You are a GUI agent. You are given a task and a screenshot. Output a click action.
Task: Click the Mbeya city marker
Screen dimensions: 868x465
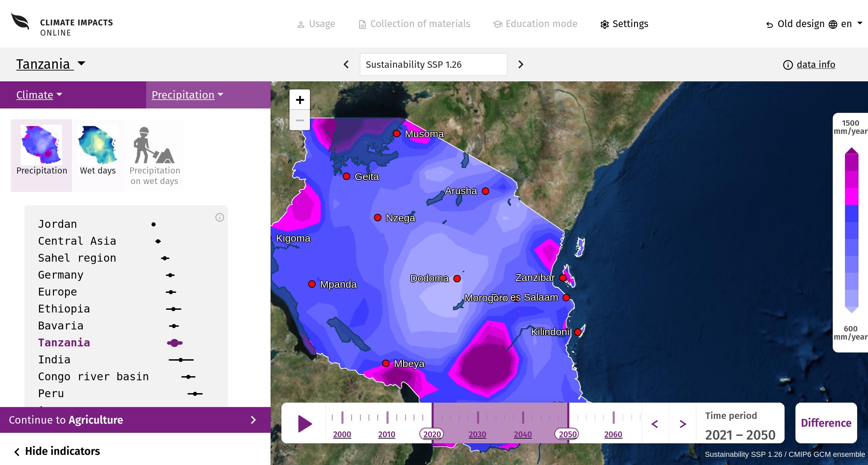point(386,363)
